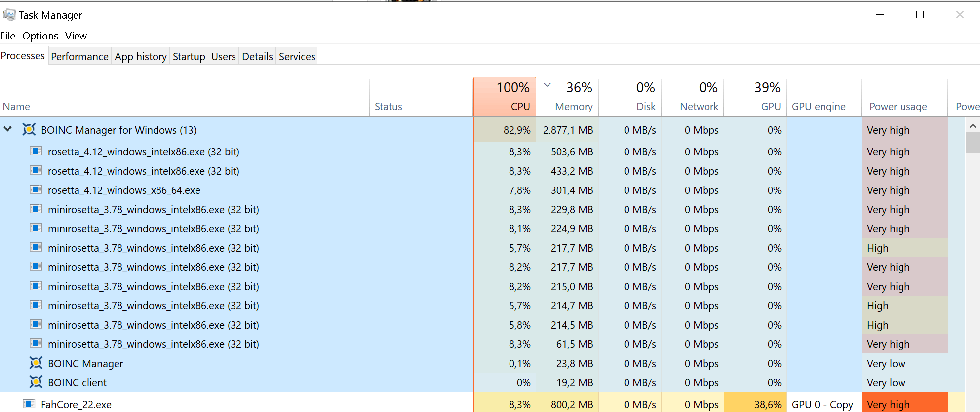Click the rosetta_4.12_windows_x86_64.exe icon
The width and height of the screenshot is (980, 412).
(36, 190)
